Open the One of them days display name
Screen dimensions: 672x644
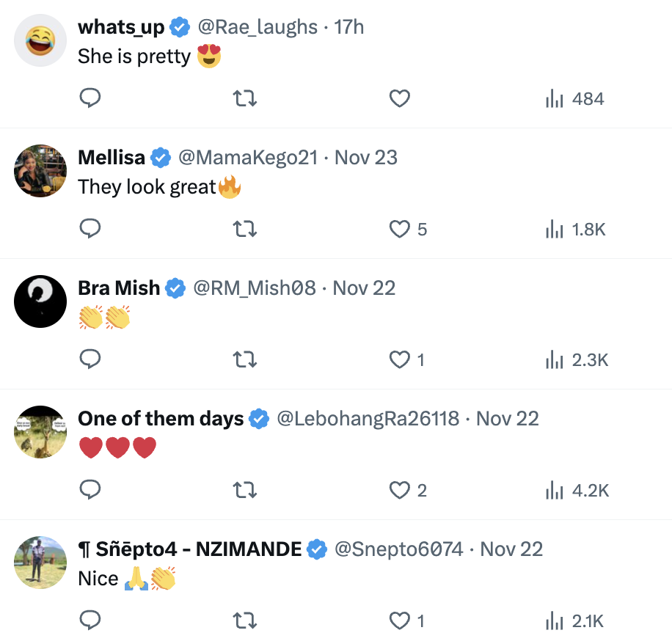(x=161, y=419)
